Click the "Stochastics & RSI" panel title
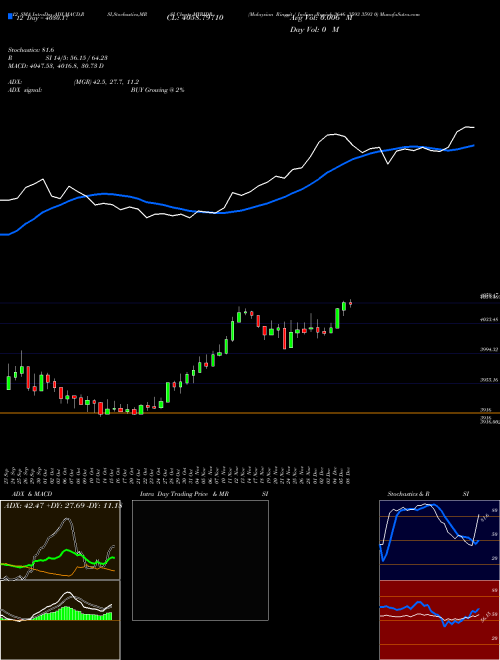The width and height of the screenshot is (500, 660). click(x=428, y=494)
